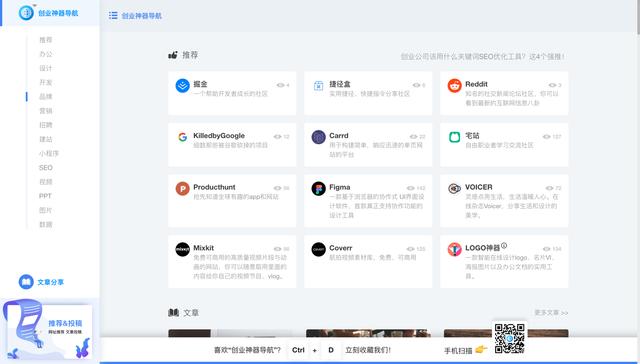This screenshot has width=640, height=364.
Task: Open 小程序 sidebar category
Action: coord(49,153)
